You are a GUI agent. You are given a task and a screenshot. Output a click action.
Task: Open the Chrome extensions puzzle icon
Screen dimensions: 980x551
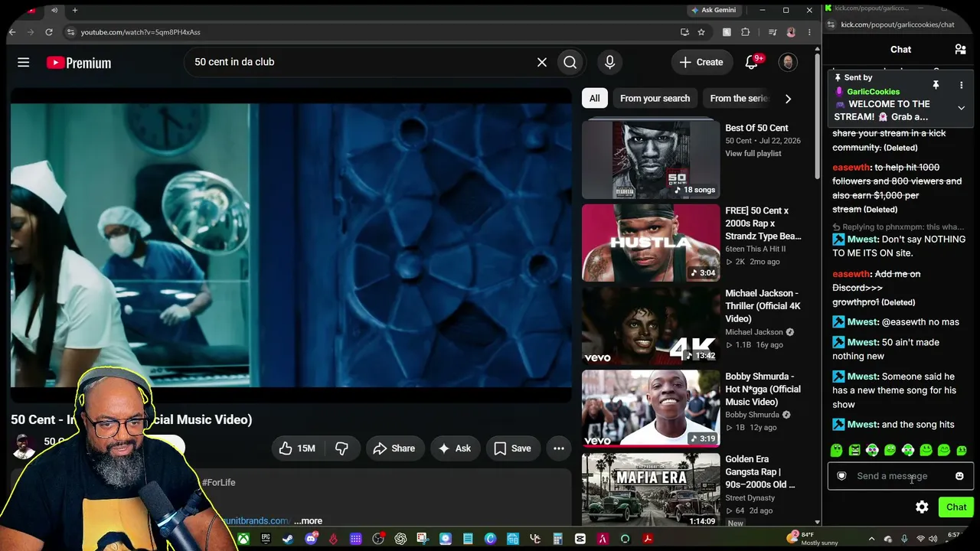[x=746, y=32]
